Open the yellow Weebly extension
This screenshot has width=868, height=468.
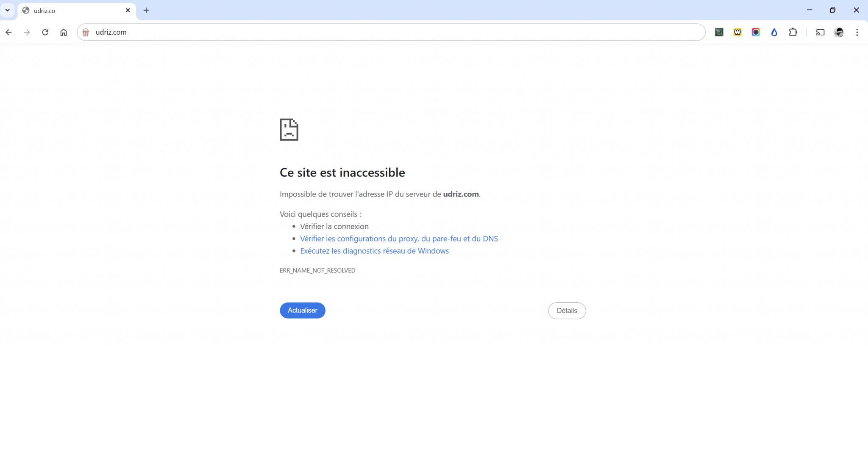click(x=737, y=32)
